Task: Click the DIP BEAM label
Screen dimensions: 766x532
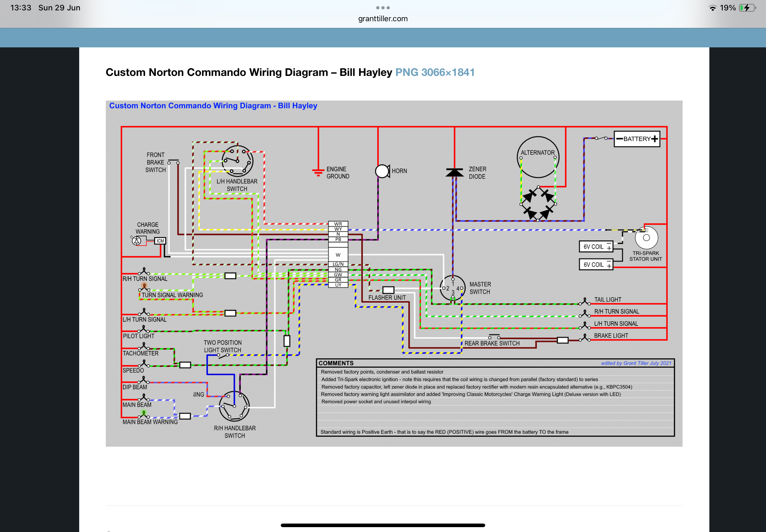Action: [135, 387]
